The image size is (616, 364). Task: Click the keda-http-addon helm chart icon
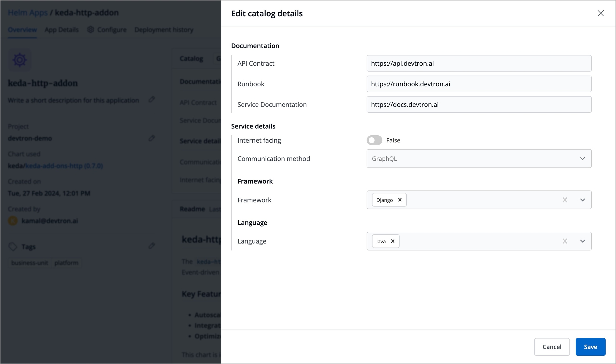[20, 60]
